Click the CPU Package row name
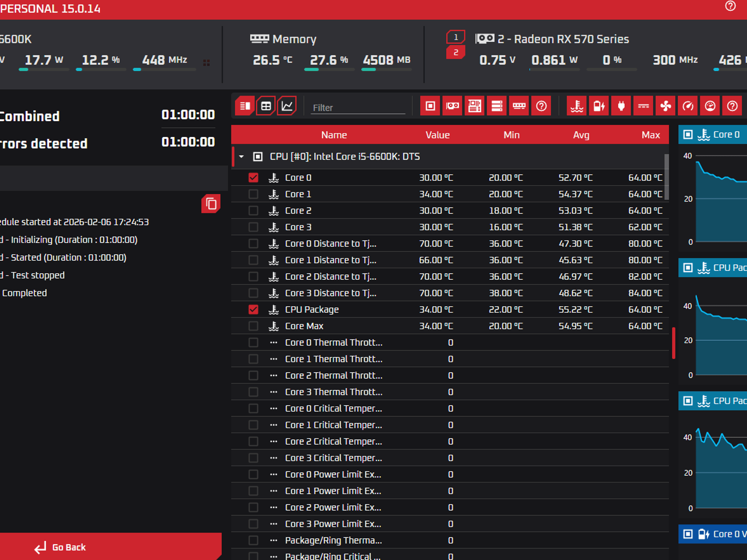This screenshot has width=747, height=560. 312,310
